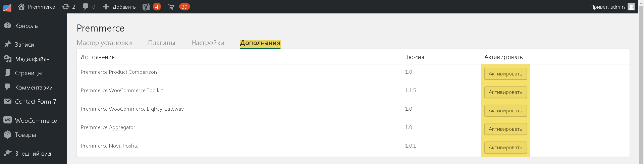Screen dimensions: 644x164
Task: Open the Настройки tab
Action: click(x=208, y=43)
